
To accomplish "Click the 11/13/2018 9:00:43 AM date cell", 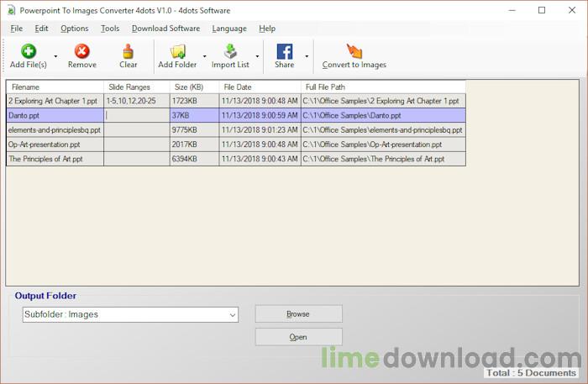I will 260,159.
